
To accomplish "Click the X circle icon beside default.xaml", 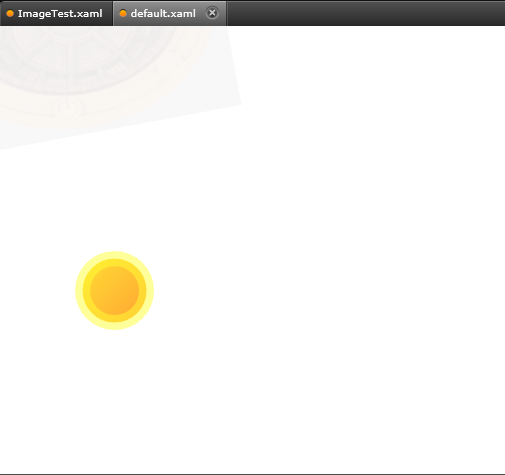I will click(x=212, y=13).
